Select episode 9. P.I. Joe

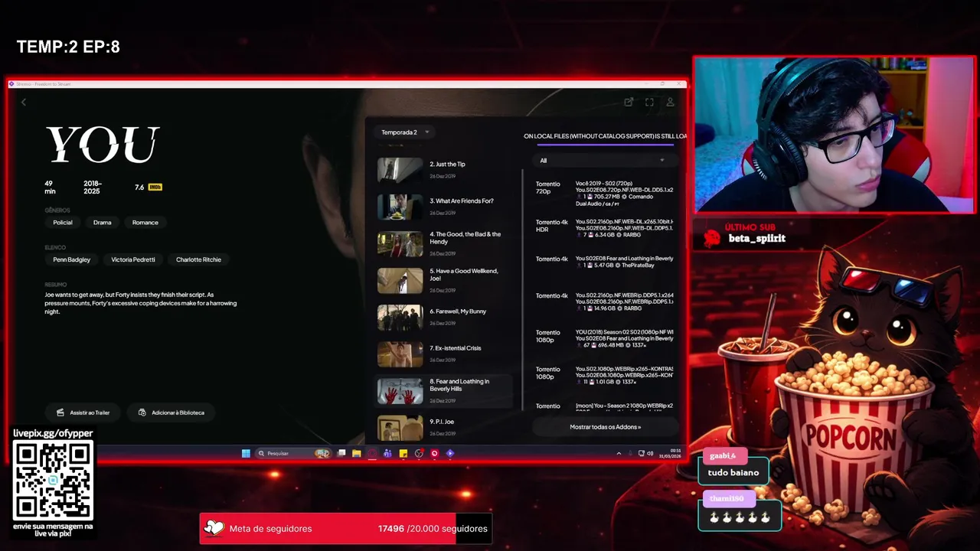pyautogui.click(x=446, y=427)
